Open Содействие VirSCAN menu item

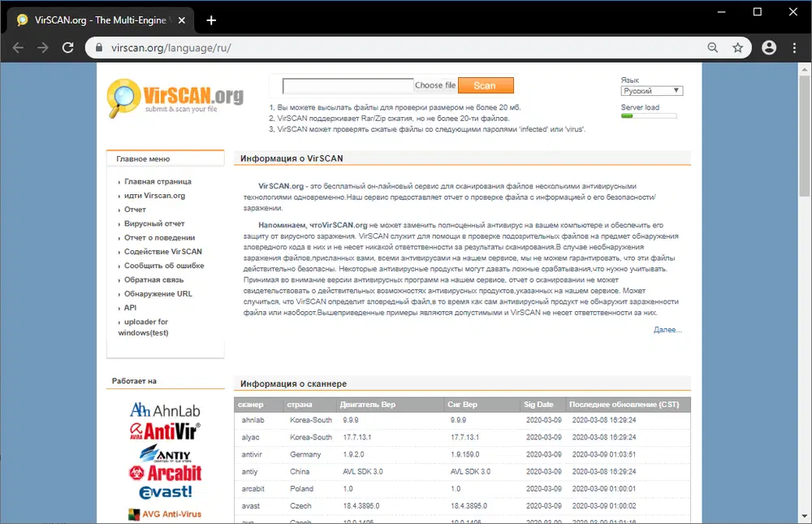(163, 251)
